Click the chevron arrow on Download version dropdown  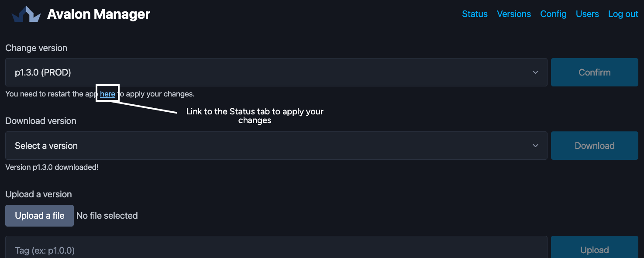[x=535, y=146]
